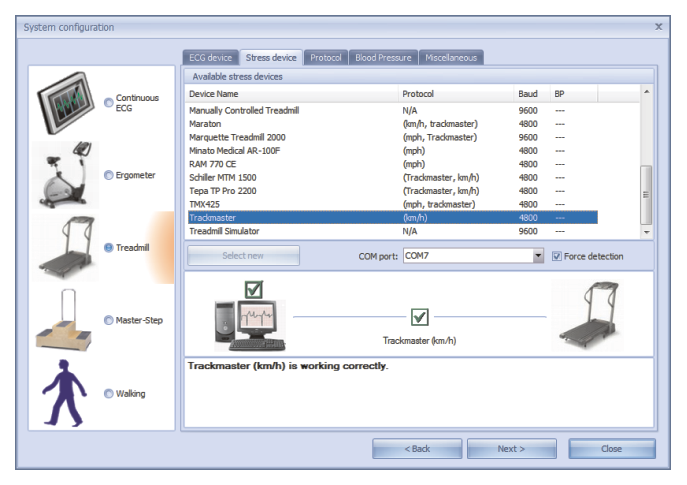
Task: Select the RAM 770 CE row
Action: (x=393, y=164)
